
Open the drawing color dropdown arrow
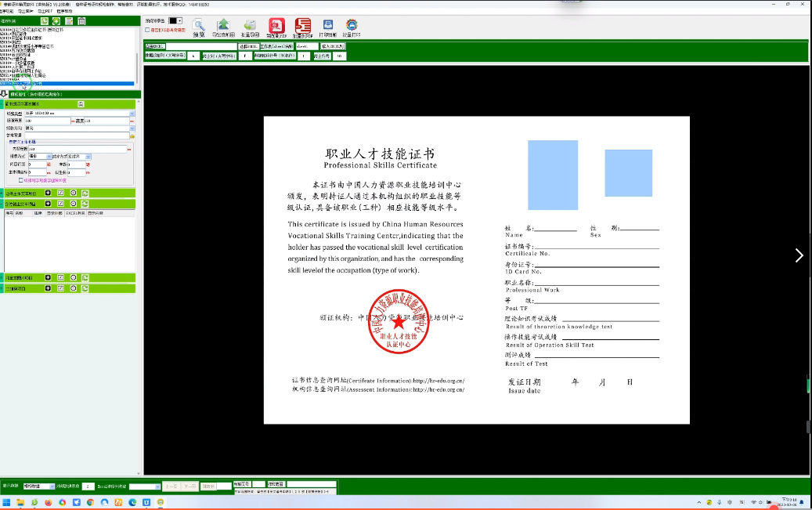(x=180, y=20)
